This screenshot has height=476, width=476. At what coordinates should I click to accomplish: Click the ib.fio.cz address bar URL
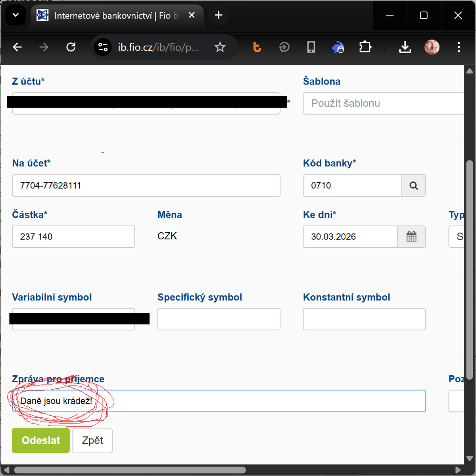[x=158, y=47]
